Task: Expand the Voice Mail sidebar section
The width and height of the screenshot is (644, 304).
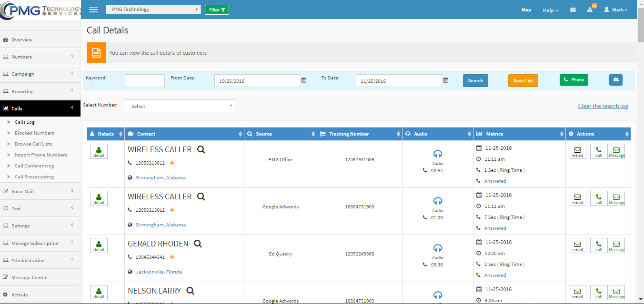Action: click(40, 191)
